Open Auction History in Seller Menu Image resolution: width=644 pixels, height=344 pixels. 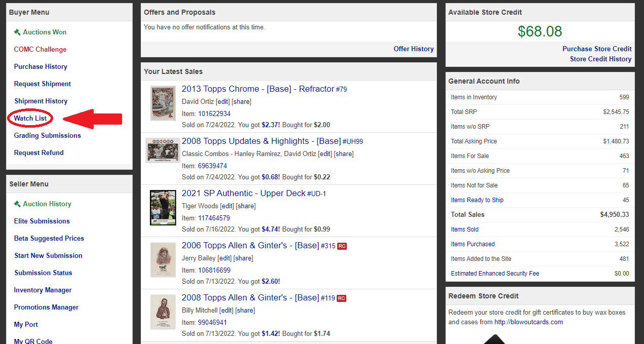coord(47,204)
